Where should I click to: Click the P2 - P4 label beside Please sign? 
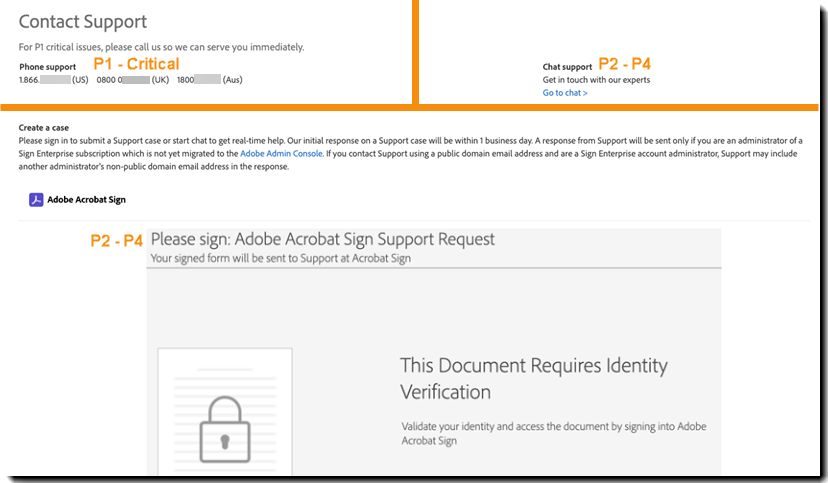pyautogui.click(x=116, y=240)
